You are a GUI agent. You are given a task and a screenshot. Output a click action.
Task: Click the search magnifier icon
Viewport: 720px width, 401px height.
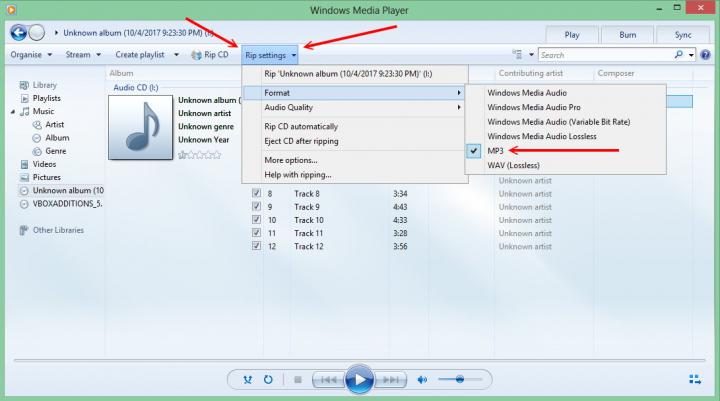click(x=679, y=55)
